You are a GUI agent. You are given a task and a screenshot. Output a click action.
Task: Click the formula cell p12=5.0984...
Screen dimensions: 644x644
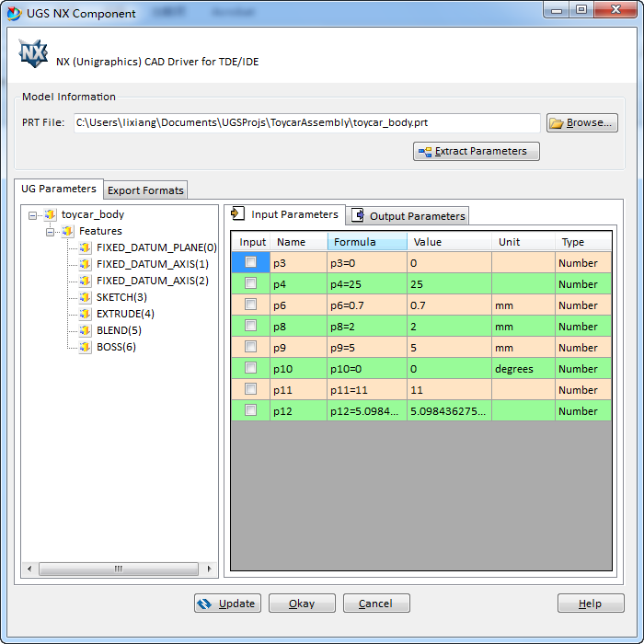[x=367, y=410]
